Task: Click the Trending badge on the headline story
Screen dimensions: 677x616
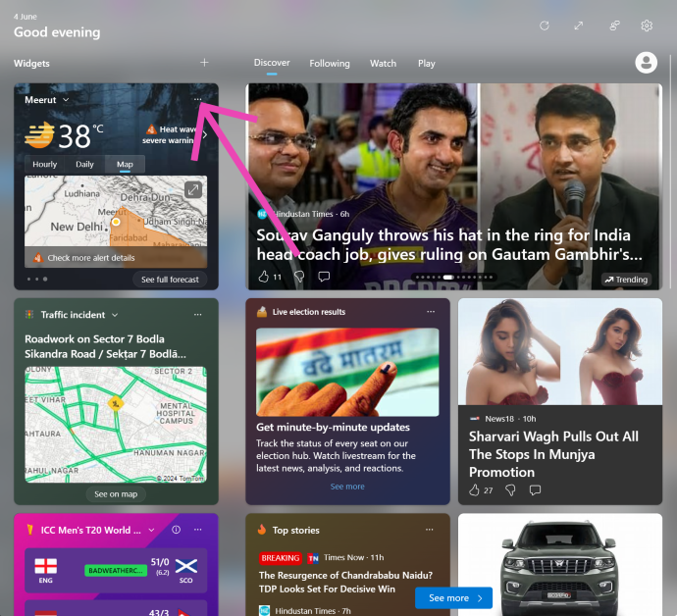Action: [x=626, y=280]
